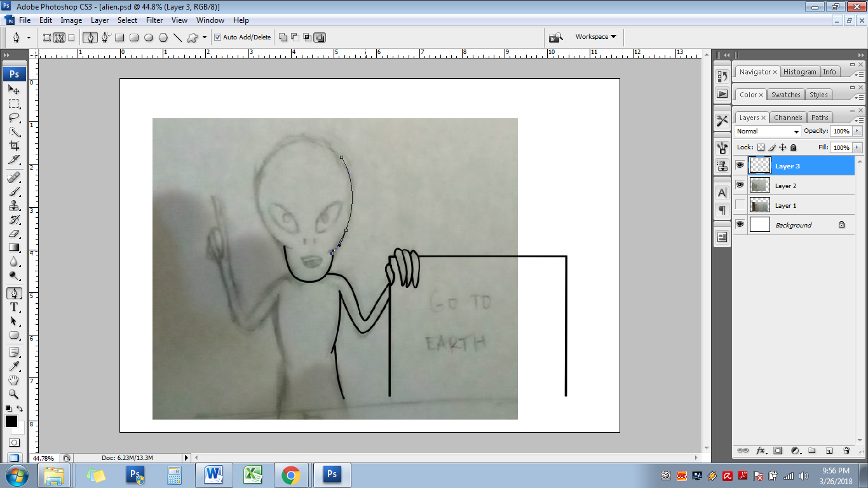Choose the Line shape in options bar

[x=178, y=37]
